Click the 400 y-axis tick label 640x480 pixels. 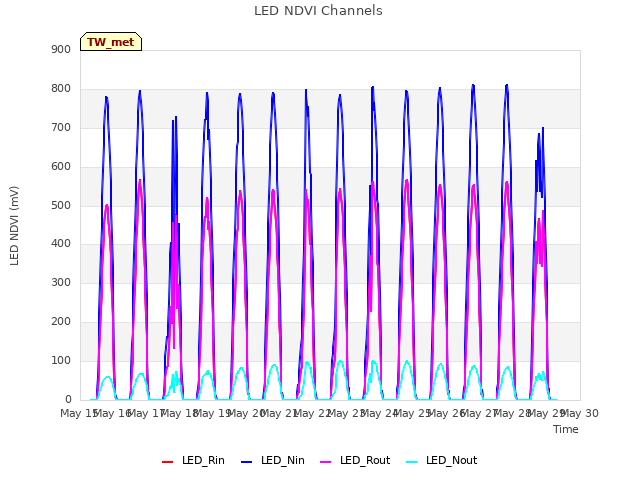click(61, 244)
